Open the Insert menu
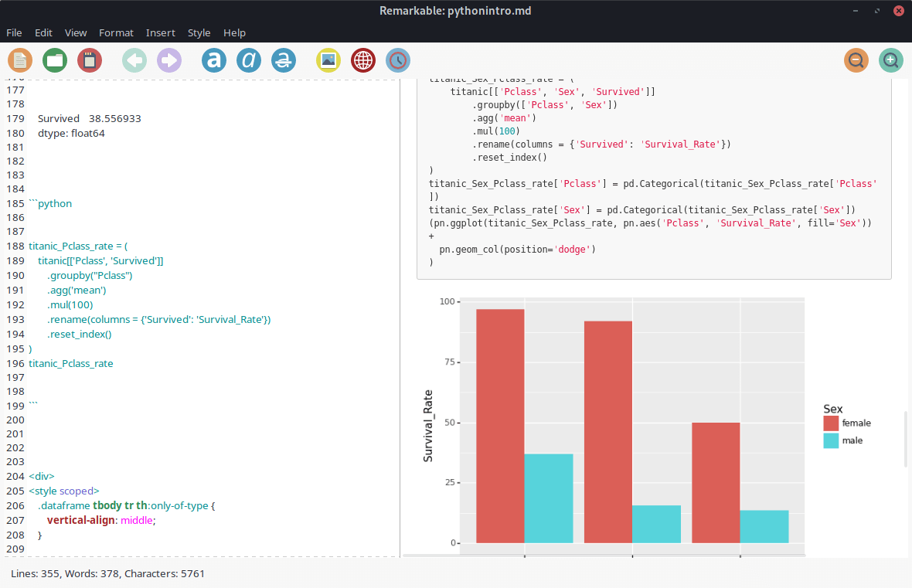The image size is (912, 588). [x=161, y=32]
